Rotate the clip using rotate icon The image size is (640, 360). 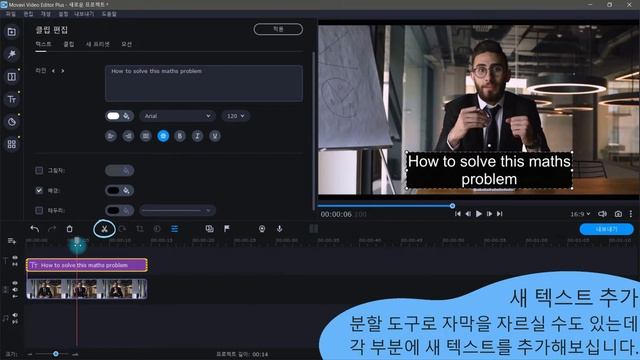(122, 229)
